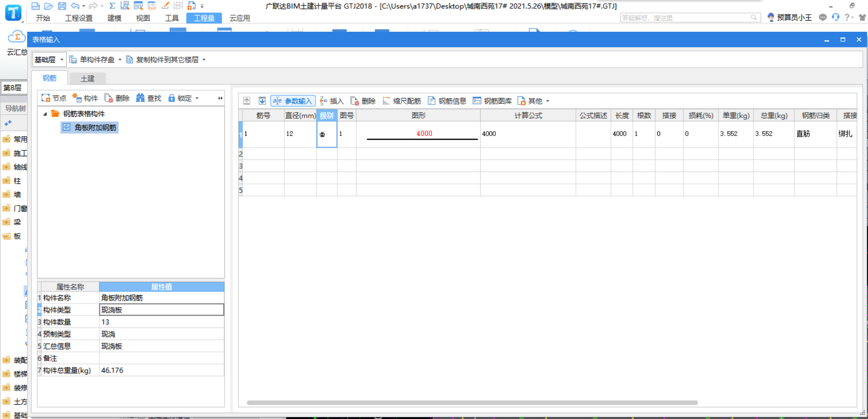Show hidden toolbar items via the » overflow arrow
Screen dimensions: 868x419
(x=220, y=98)
